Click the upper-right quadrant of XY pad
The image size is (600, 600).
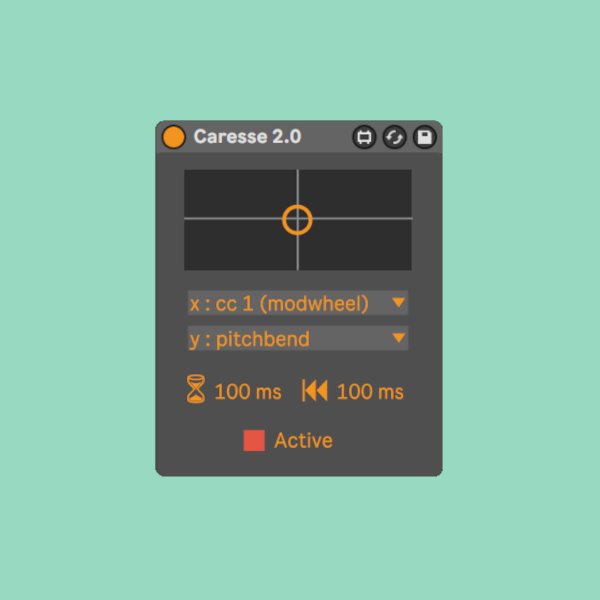click(x=355, y=194)
